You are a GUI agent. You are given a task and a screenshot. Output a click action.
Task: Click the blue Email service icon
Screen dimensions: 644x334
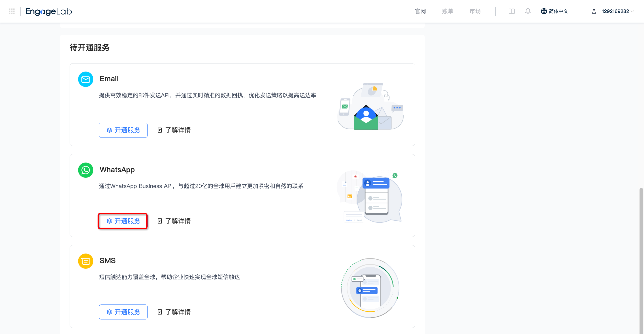86,79
